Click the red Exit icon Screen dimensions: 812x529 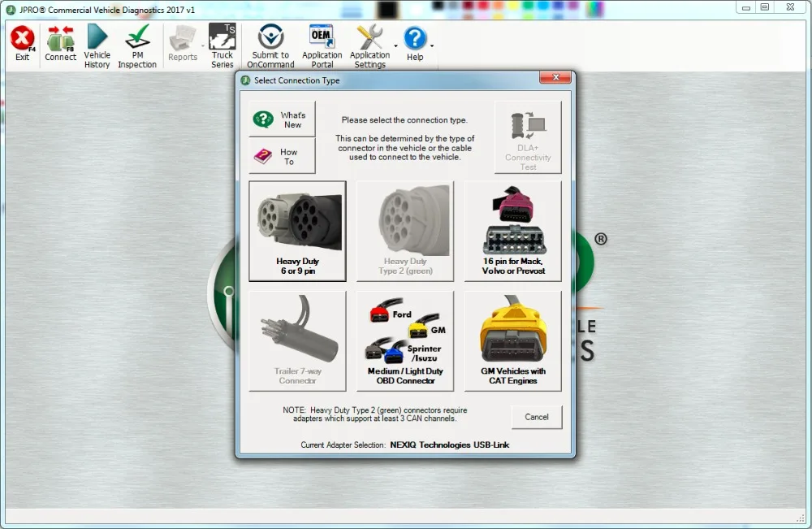(x=22, y=38)
